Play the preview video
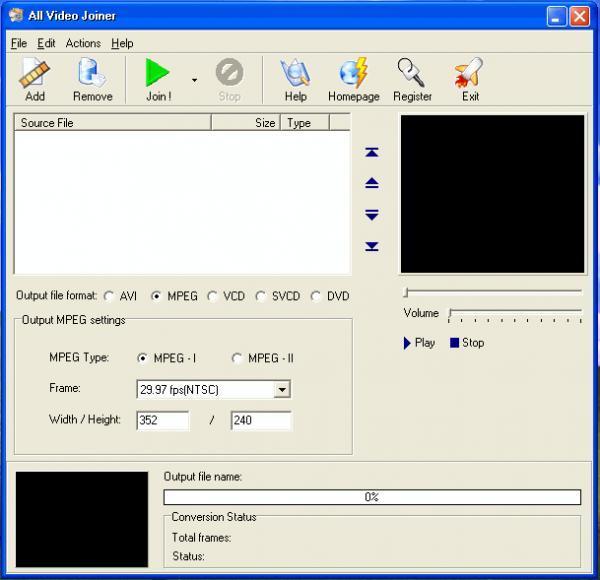The height and width of the screenshot is (580, 600). tap(419, 343)
